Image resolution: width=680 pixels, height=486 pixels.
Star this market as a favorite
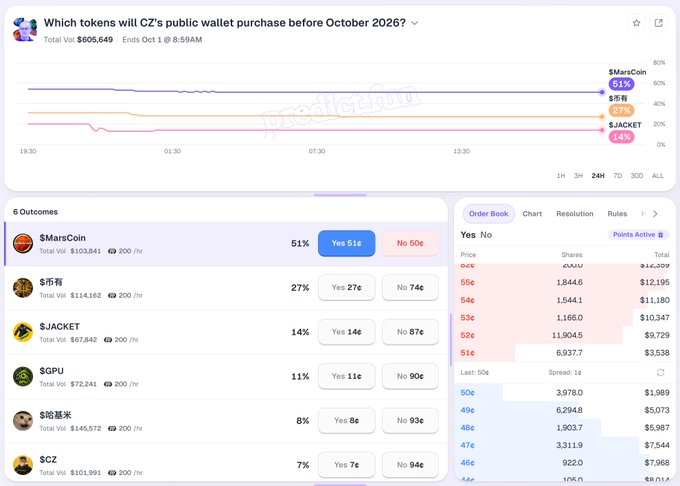pos(636,23)
